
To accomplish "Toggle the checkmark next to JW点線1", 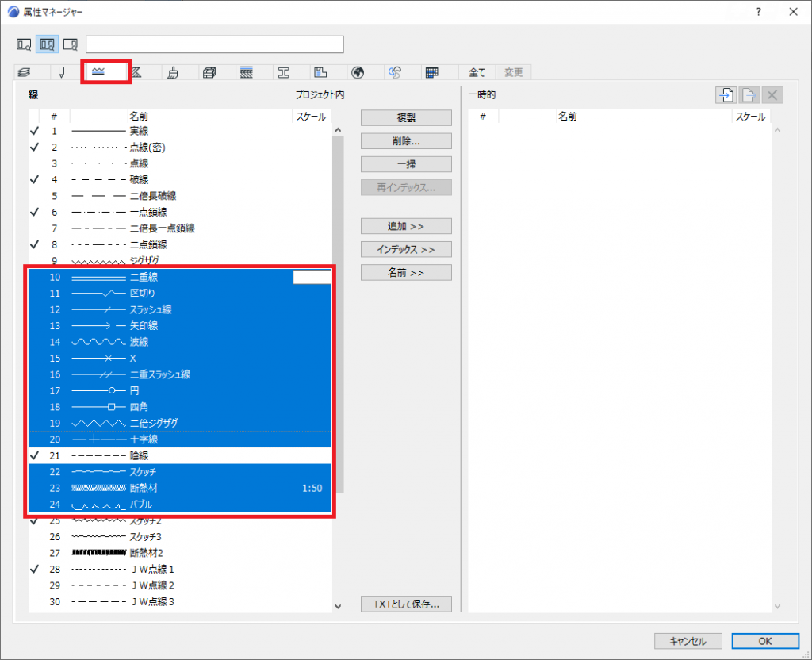I will point(33,569).
